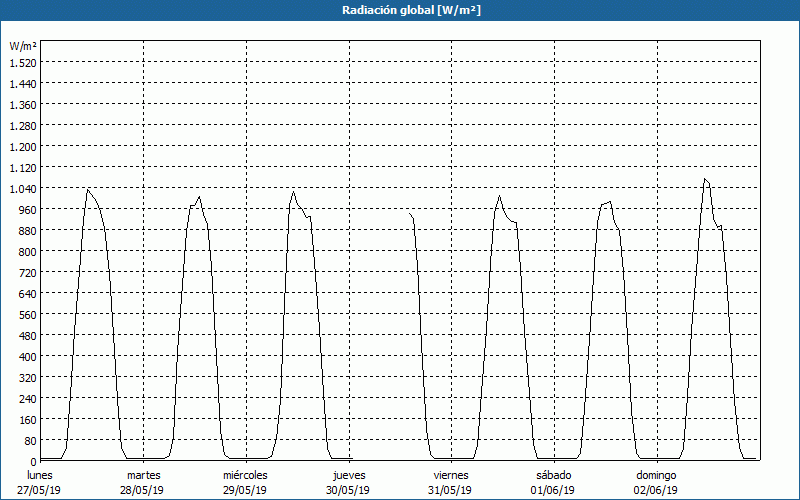Screen dimensions: 800x500
Task: Select the 640 y-axis value
Action: tap(28, 294)
